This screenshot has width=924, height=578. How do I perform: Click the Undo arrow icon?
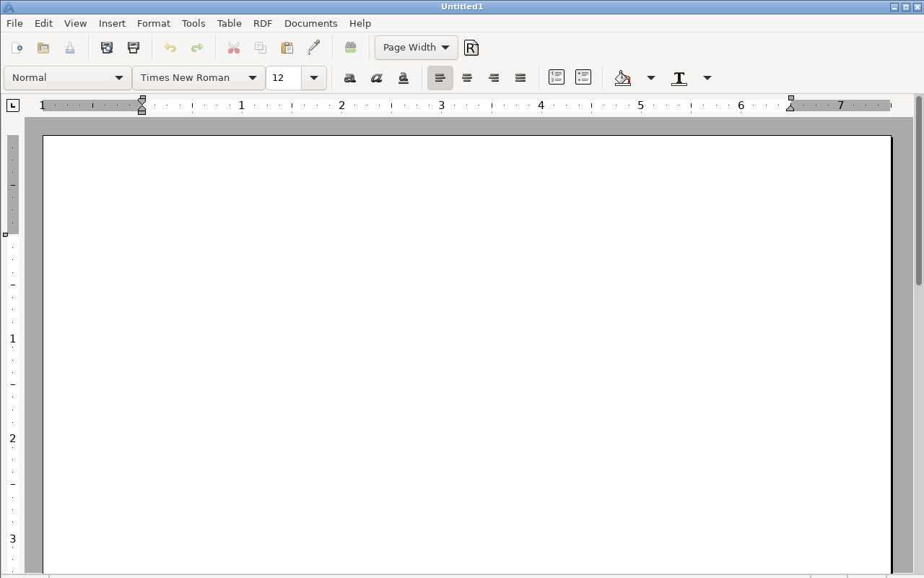(170, 48)
